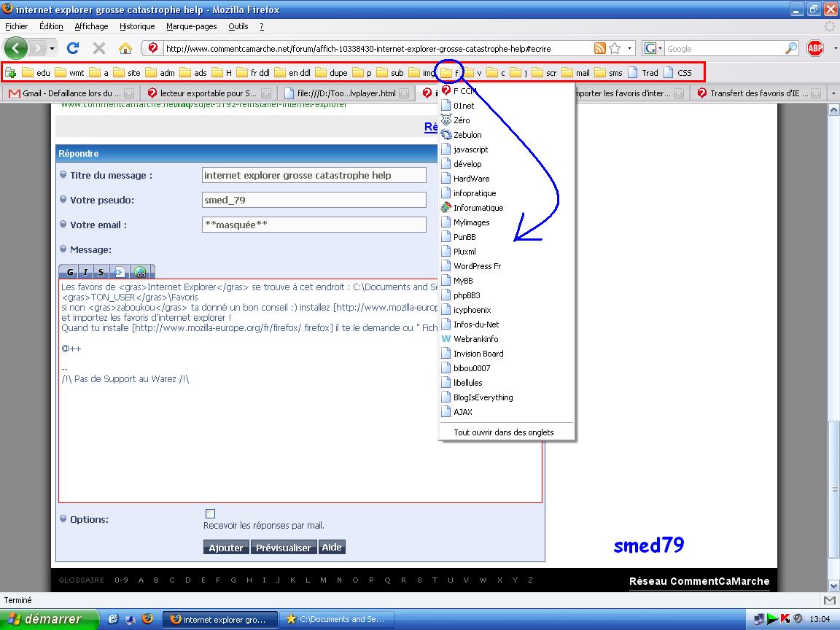Click the Reload page icon
840x630 pixels.
(73, 49)
